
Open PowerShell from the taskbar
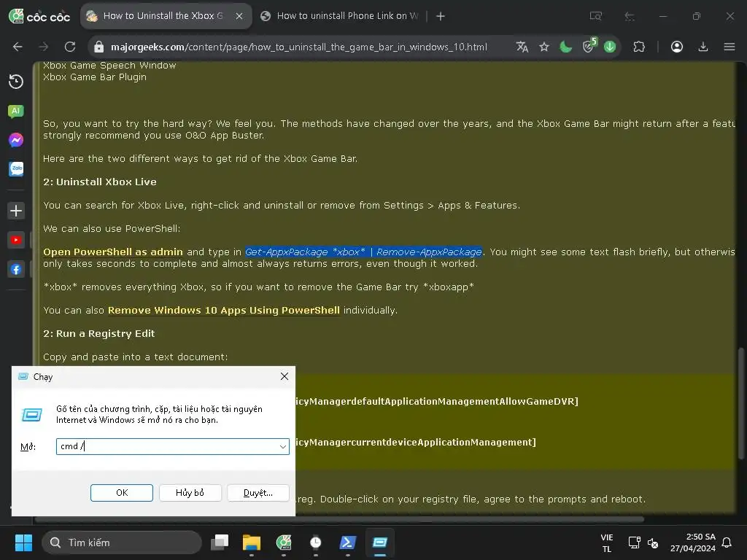348,542
